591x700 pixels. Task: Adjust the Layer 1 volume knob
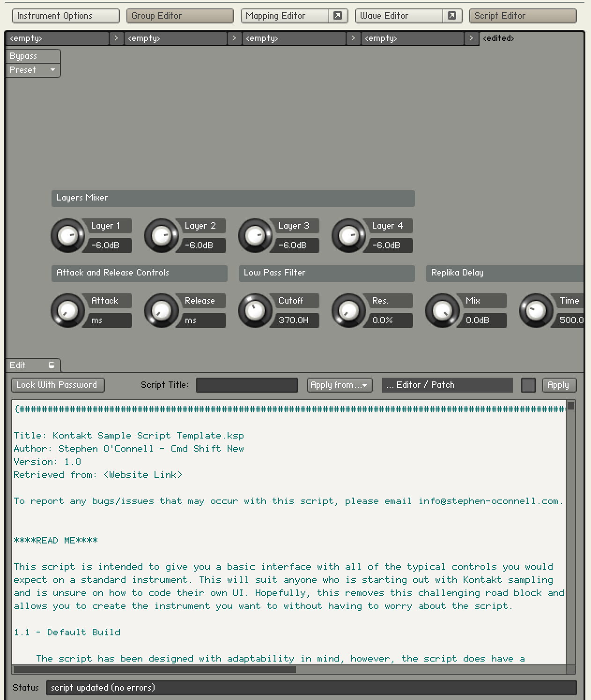coord(67,235)
